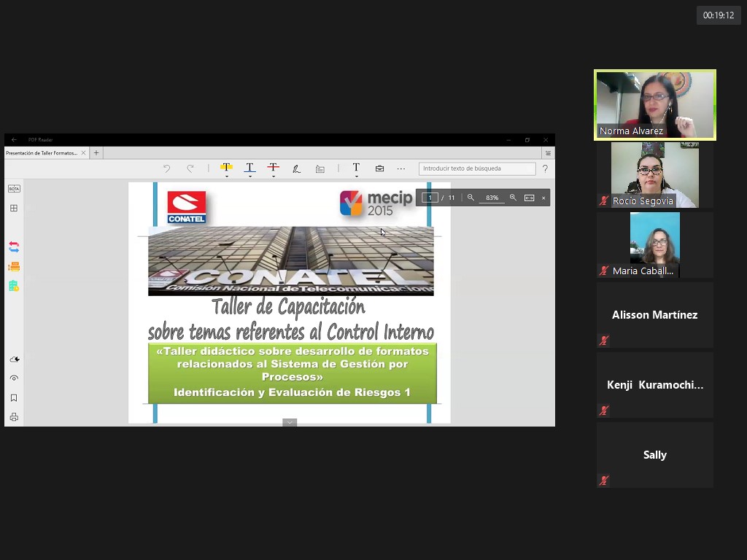Image resolution: width=747 pixels, height=560 pixels.
Task: Select Norma Alvarez video tile
Action: click(x=655, y=105)
